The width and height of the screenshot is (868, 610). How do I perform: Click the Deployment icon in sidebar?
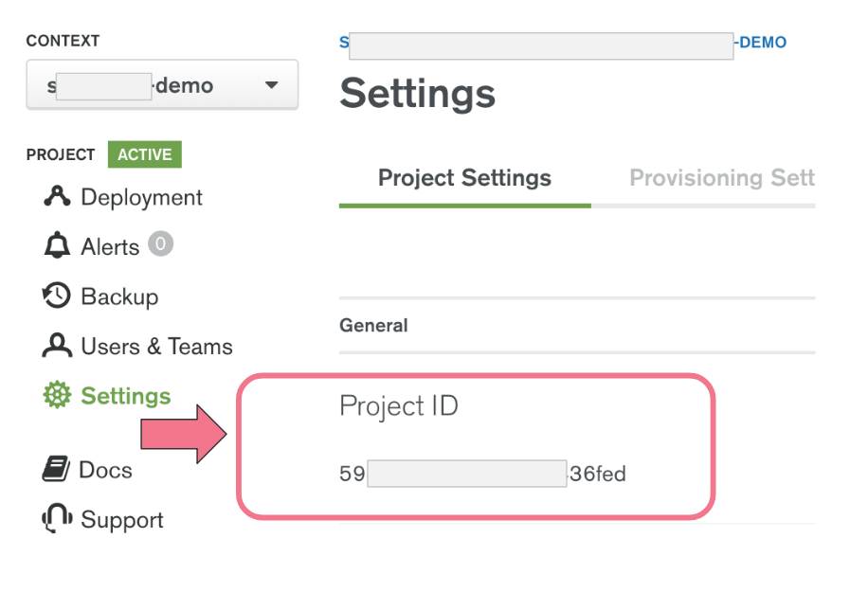[57, 197]
